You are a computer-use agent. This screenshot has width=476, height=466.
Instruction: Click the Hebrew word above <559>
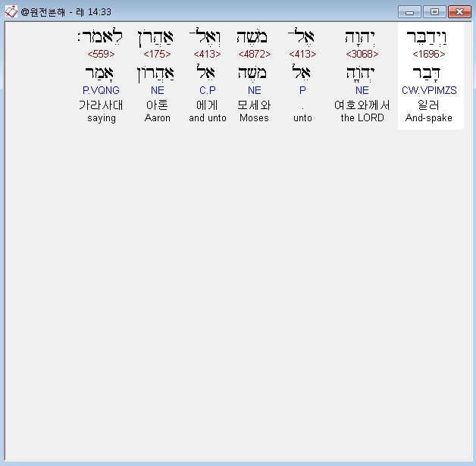click(100, 36)
